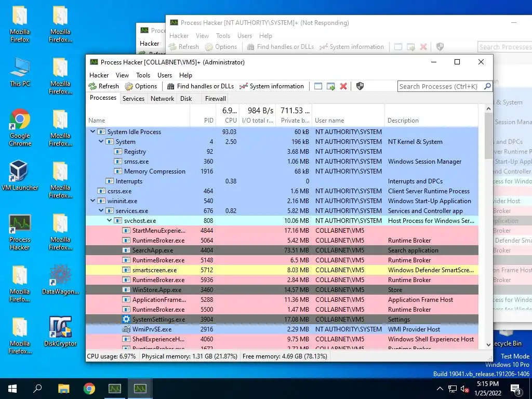532x399 pixels.
Task: Click find window and thread icon
Action: tap(331, 86)
